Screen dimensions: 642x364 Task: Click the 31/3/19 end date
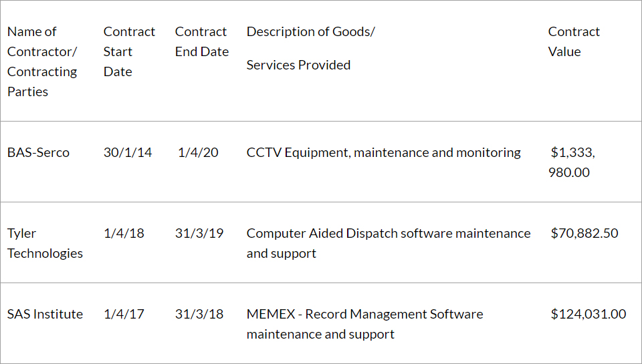(199, 233)
